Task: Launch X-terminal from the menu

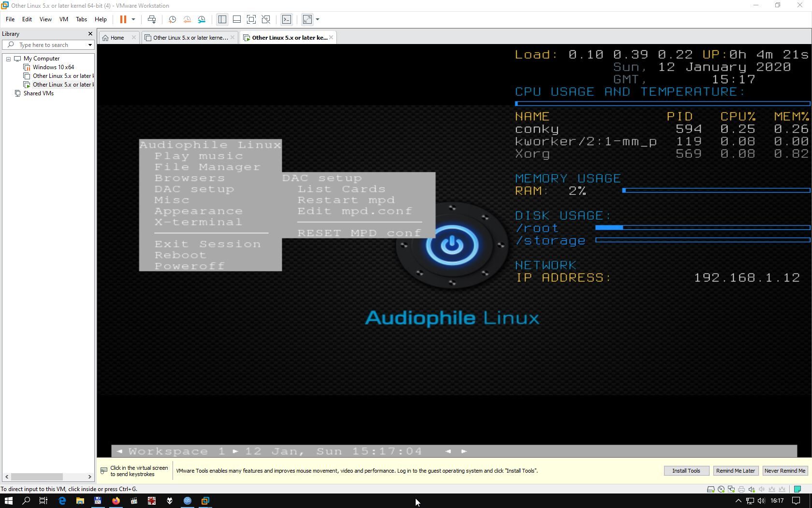Action: coord(198,222)
